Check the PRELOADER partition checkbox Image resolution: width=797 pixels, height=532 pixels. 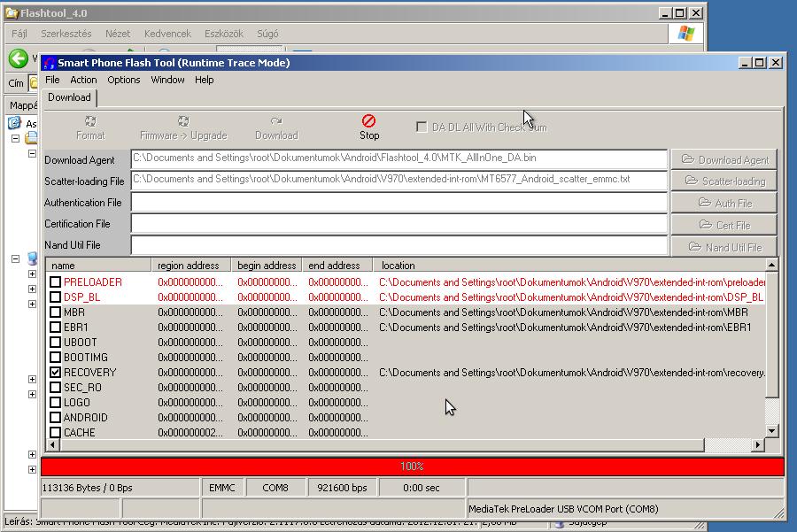click(56, 282)
